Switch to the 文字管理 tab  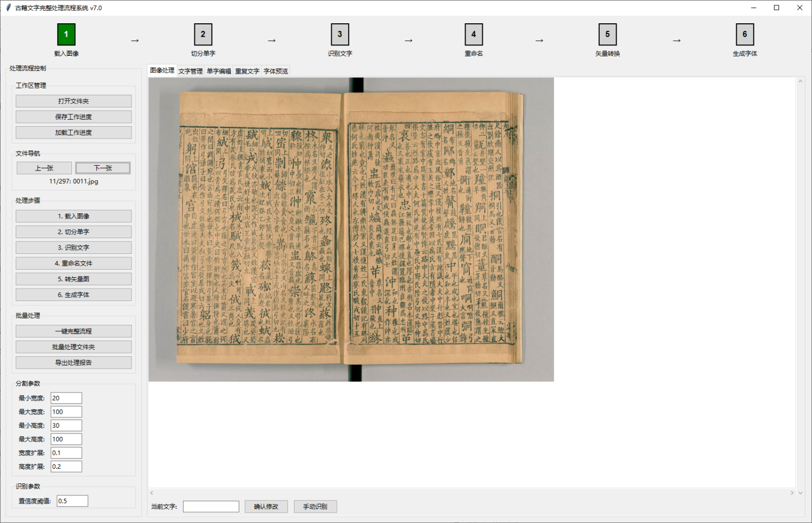click(x=190, y=70)
